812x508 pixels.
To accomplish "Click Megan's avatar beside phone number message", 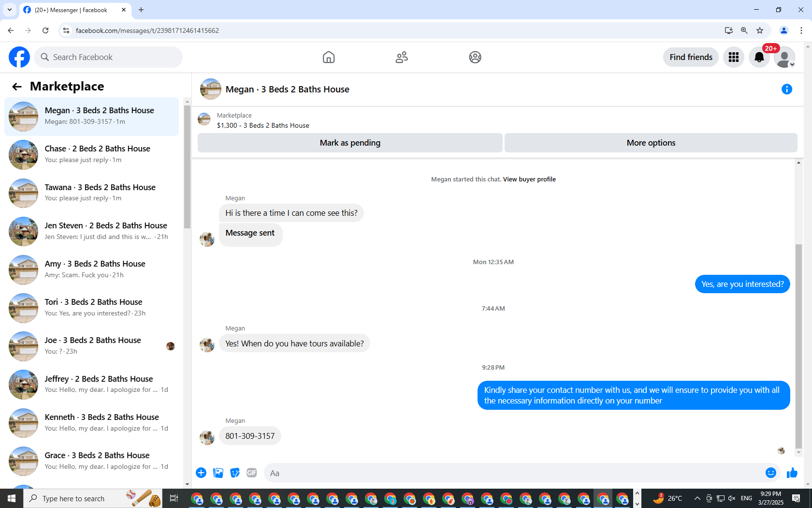I will point(207,437).
